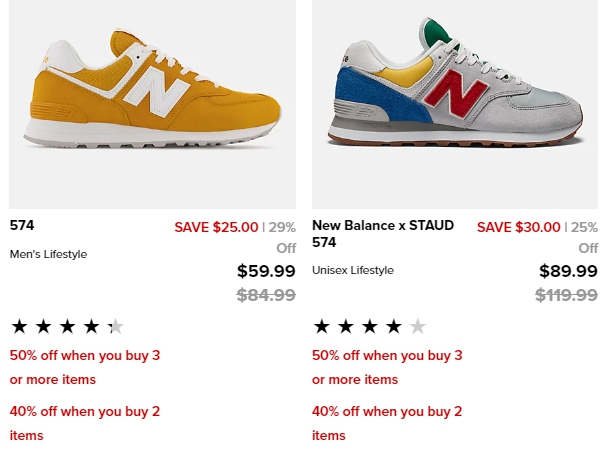The height and width of the screenshot is (450, 609).
Task: Click the Men's Lifestyle category label
Action: click(x=48, y=254)
